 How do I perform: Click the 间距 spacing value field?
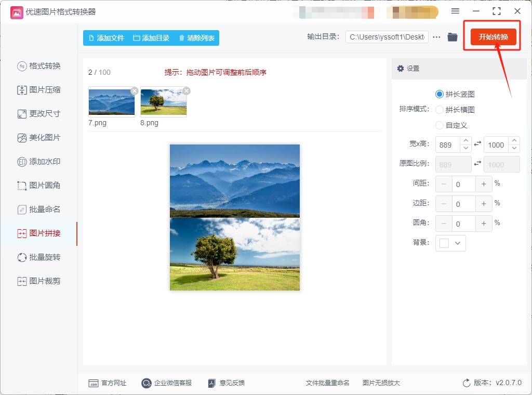pos(464,185)
